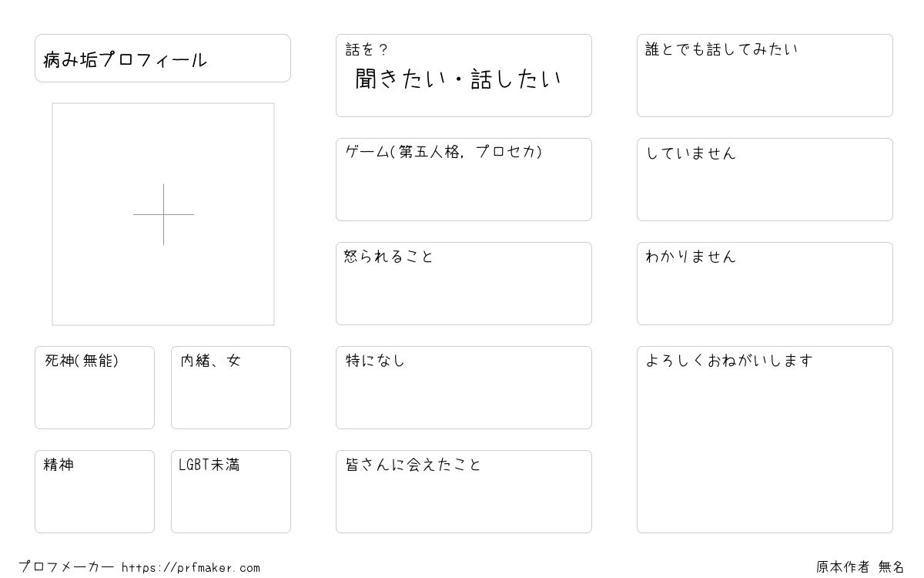
Task: Click the 精神 box
Action: pyautogui.click(x=95, y=492)
